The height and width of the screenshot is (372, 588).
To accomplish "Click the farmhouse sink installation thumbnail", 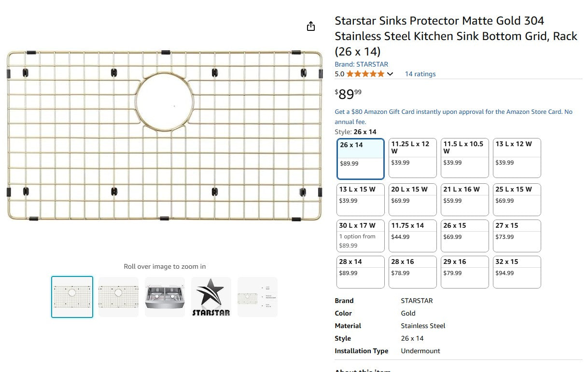I will [x=165, y=296].
